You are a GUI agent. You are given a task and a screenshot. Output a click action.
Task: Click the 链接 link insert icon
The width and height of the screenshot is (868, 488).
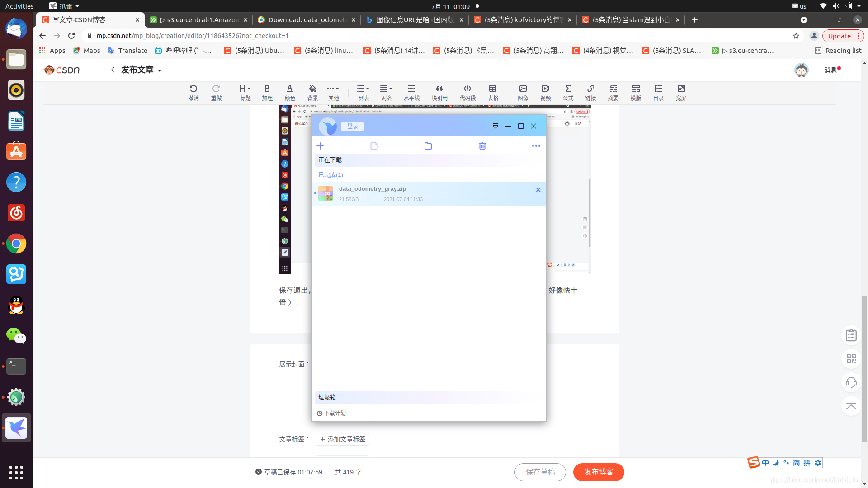[590, 92]
